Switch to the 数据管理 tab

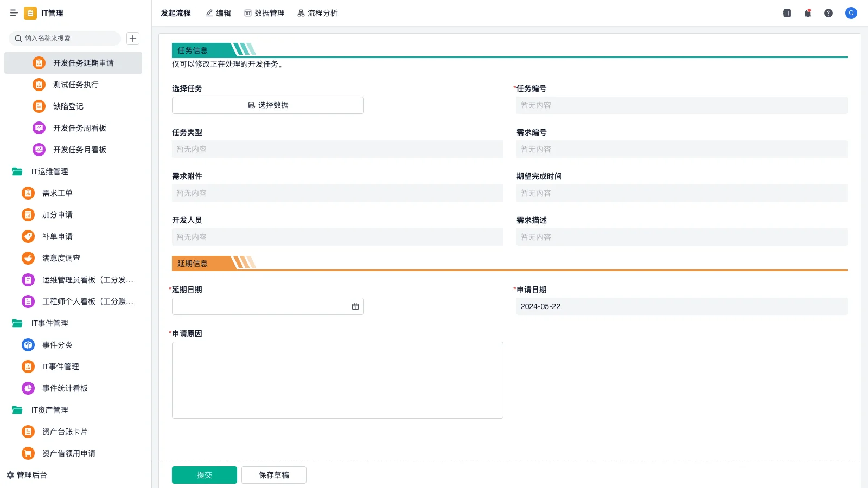point(264,13)
